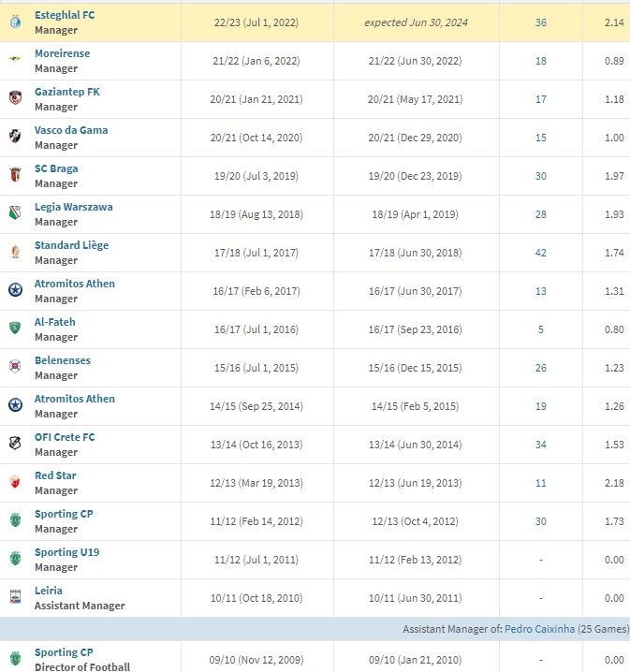Click the Red Star club crest

(x=15, y=482)
